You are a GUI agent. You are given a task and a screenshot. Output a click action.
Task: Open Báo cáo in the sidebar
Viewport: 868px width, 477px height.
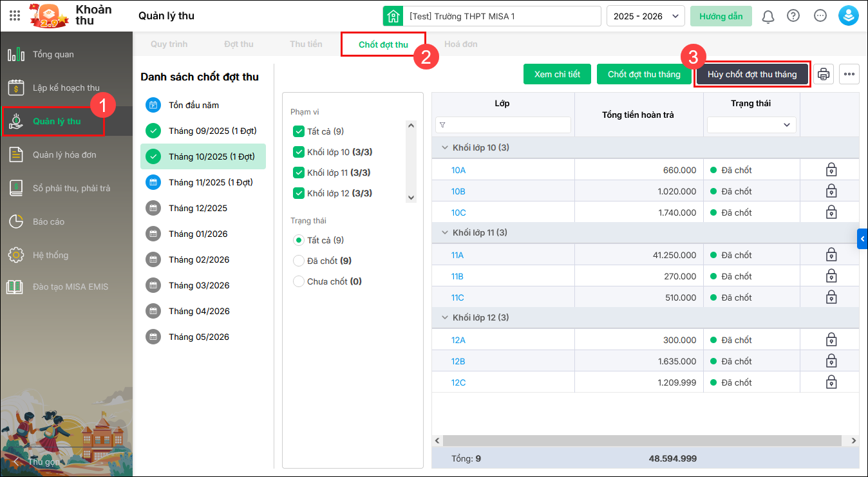48,221
